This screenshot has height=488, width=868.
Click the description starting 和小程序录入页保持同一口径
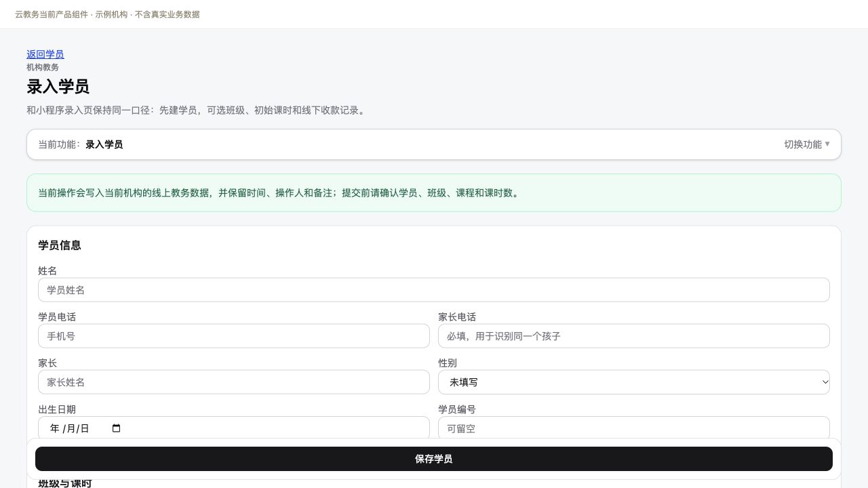[x=197, y=110]
